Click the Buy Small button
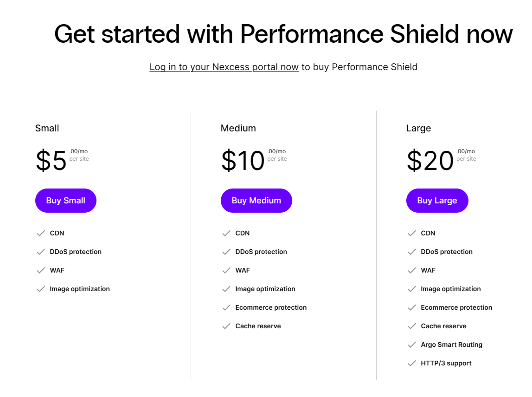 click(66, 201)
